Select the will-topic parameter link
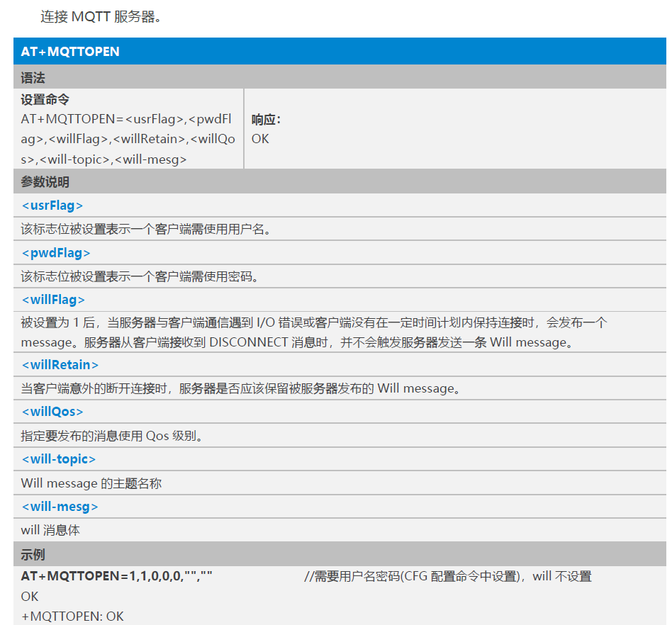The image size is (672, 625). click(x=57, y=459)
